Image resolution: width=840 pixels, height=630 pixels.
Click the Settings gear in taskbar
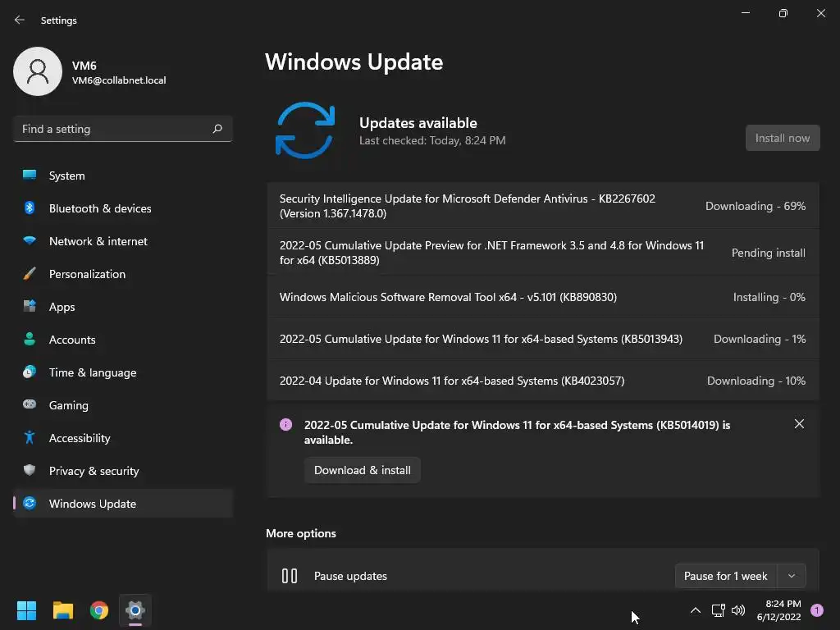135,610
